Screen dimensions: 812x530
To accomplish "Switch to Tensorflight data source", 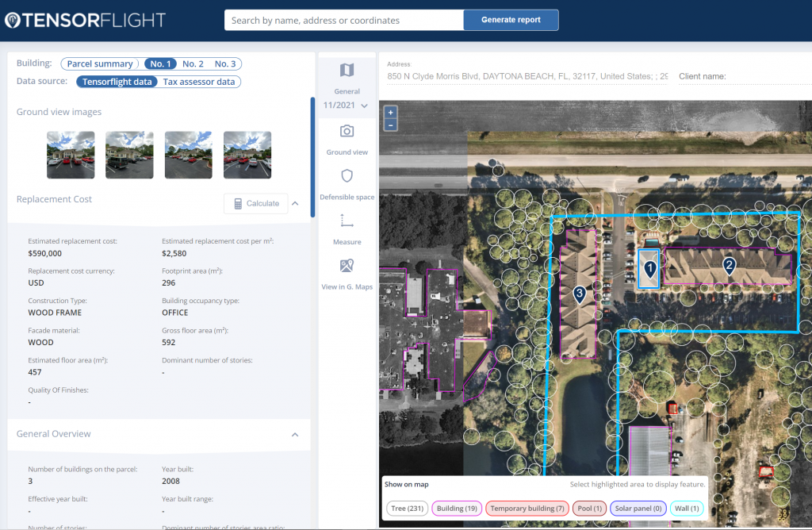I will tap(117, 82).
